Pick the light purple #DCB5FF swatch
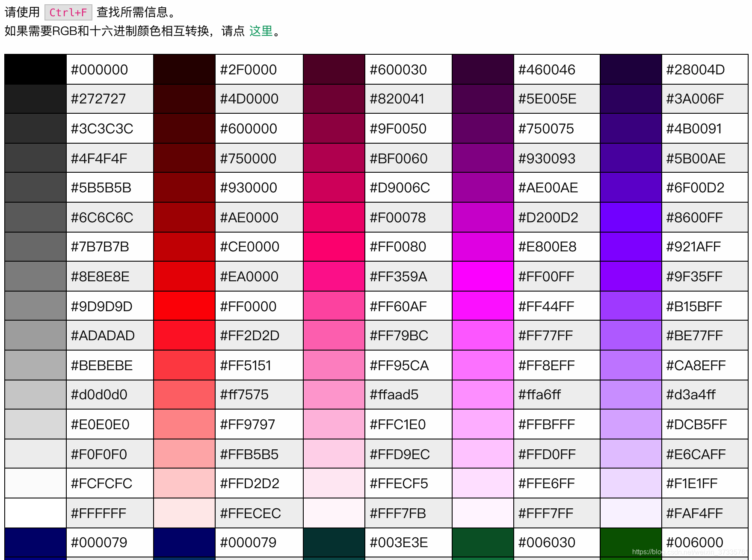 pos(631,424)
